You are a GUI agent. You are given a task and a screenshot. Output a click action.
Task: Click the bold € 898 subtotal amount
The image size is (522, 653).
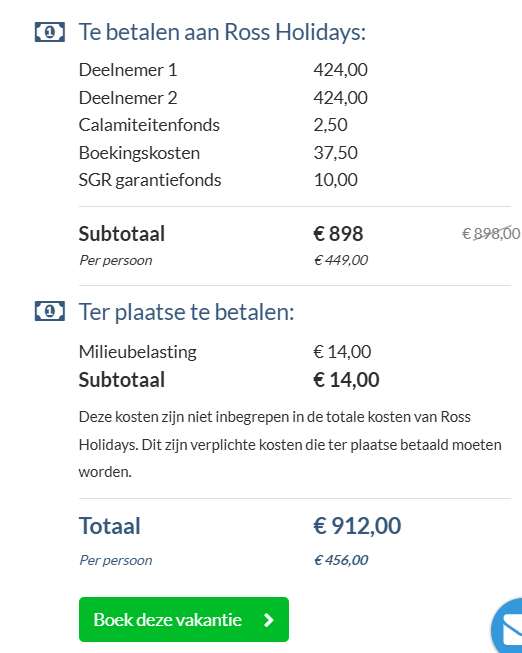pos(338,234)
